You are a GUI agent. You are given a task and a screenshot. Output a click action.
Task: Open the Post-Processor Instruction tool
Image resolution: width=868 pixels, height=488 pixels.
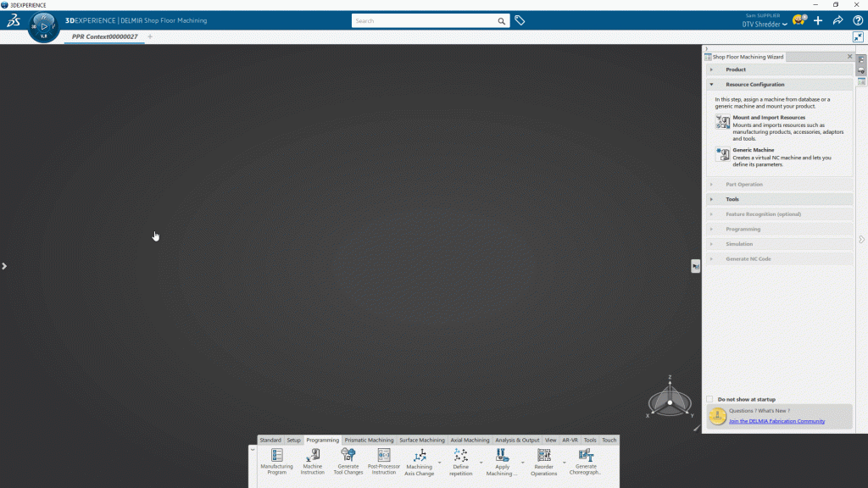(x=384, y=456)
